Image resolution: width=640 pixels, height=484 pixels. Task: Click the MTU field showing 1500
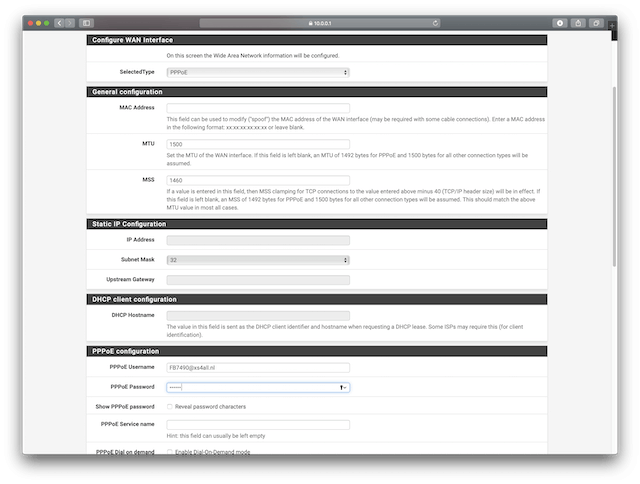(x=258, y=144)
